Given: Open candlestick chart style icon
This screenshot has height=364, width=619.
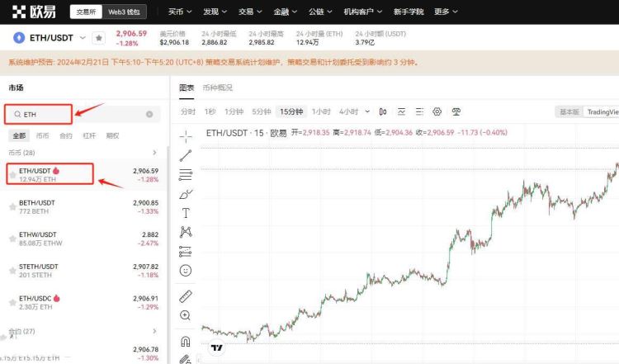Looking at the screenshot, I should [x=382, y=111].
